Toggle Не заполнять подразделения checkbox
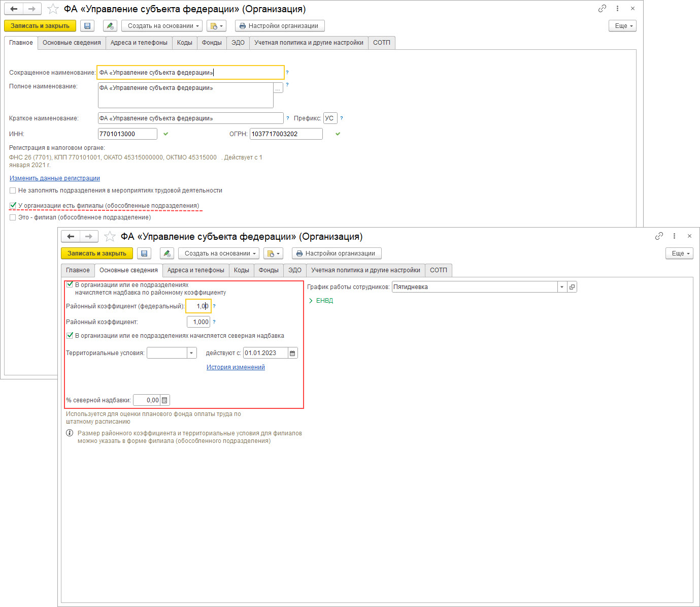Viewport: 700px width, 607px height. click(x=13, y=190)
